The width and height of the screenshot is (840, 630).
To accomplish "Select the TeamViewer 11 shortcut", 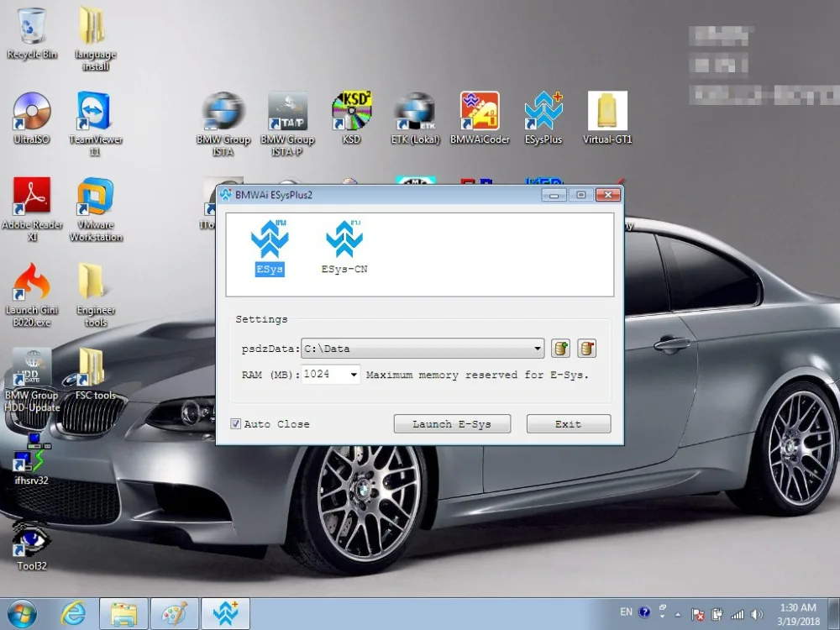I will tap(96, 123).
